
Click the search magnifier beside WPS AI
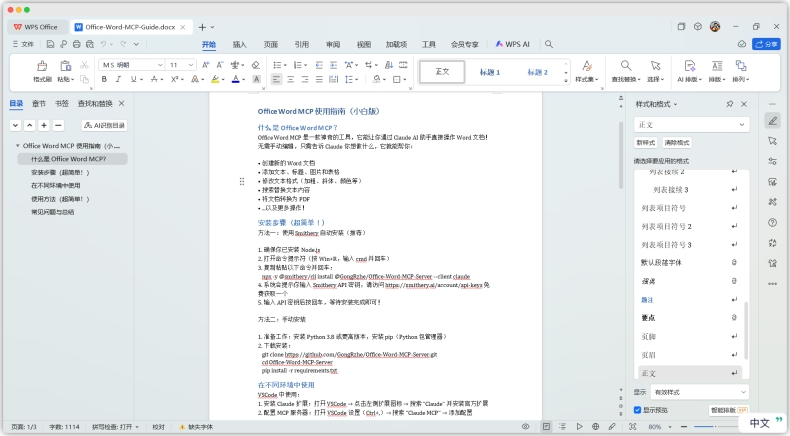pos(549,44)
